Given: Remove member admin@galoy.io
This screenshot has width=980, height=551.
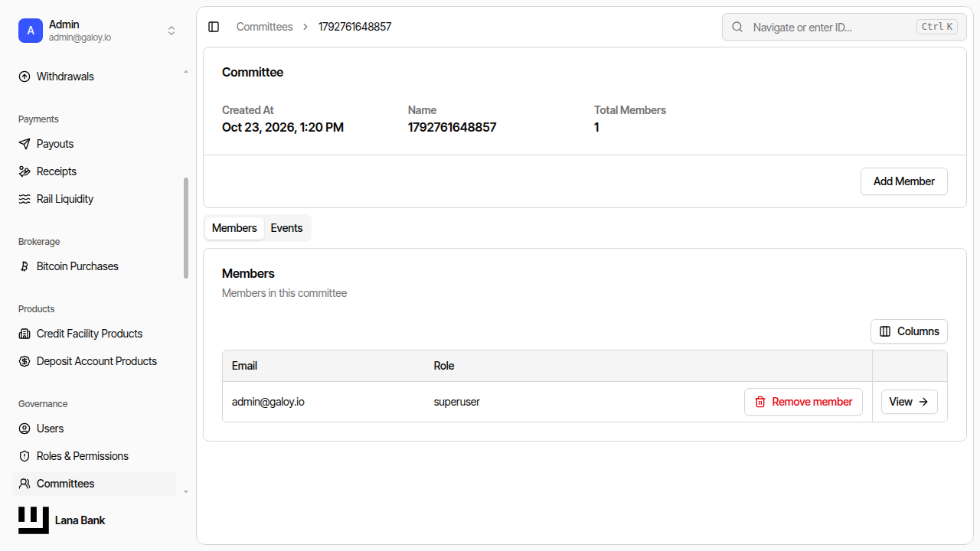Looking at the screenshot, I should pyautogui.click(x=803, y=402).
